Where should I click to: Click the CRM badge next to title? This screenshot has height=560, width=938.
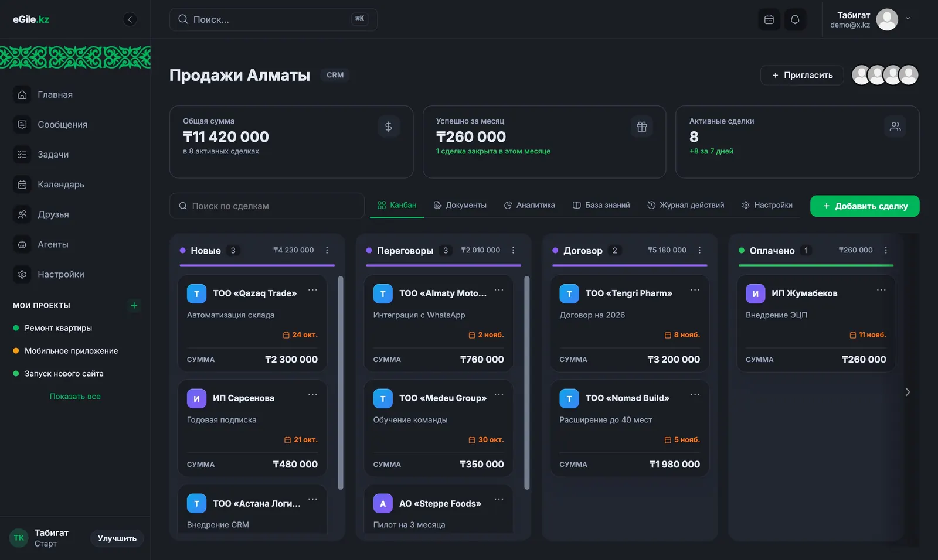tap(335, 75)
